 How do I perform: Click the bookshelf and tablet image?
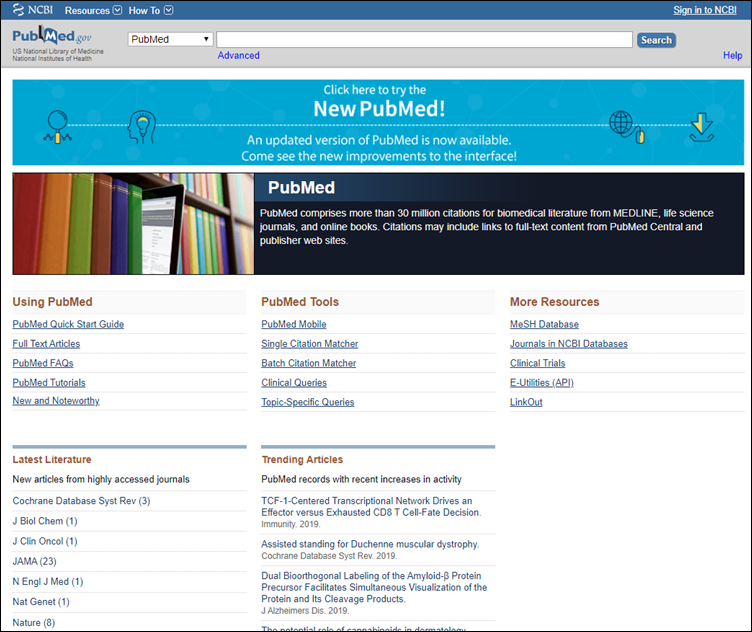(133, 224)
